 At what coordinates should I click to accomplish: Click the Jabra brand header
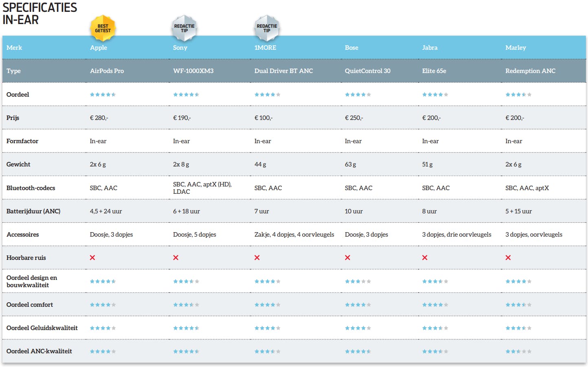click(430, 48)
